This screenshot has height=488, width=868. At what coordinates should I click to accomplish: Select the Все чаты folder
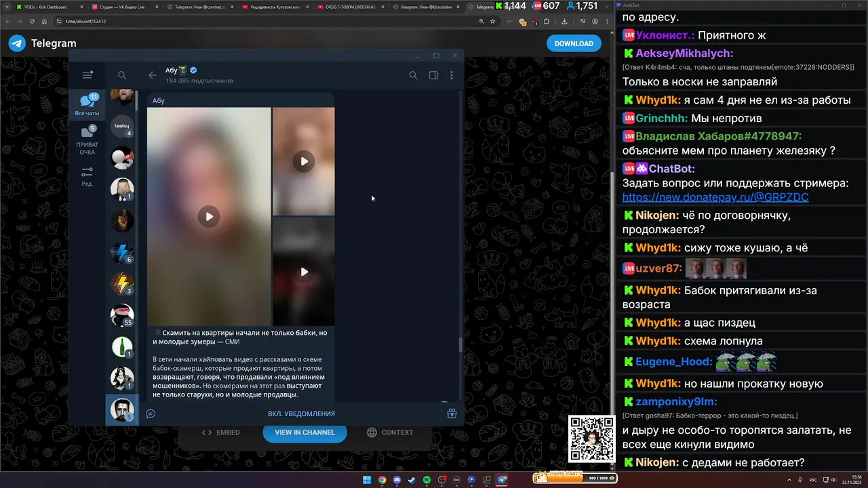[x=87, y=106]
